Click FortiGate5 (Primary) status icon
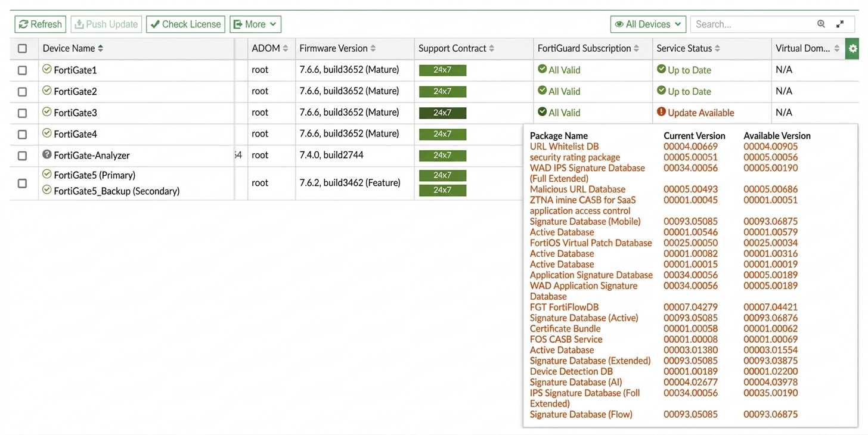868x435 pixels. coord(47,174)
